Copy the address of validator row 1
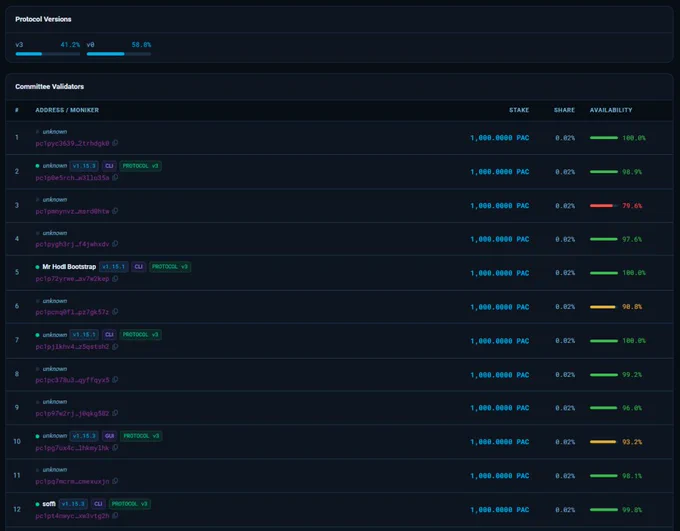 pos(115,143)
